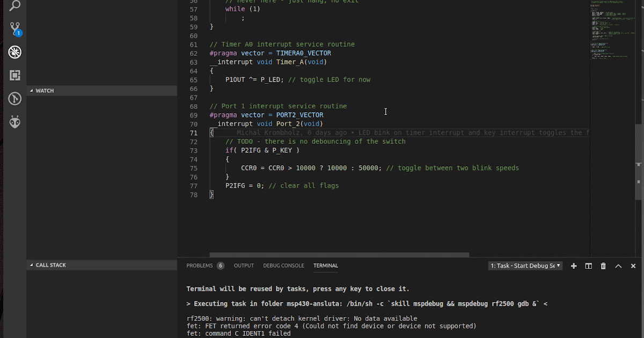The height and width of the screenshot is (338, 644).
Task: Maximize the panel with the chevron icon
Action: [x=618, y=266]
